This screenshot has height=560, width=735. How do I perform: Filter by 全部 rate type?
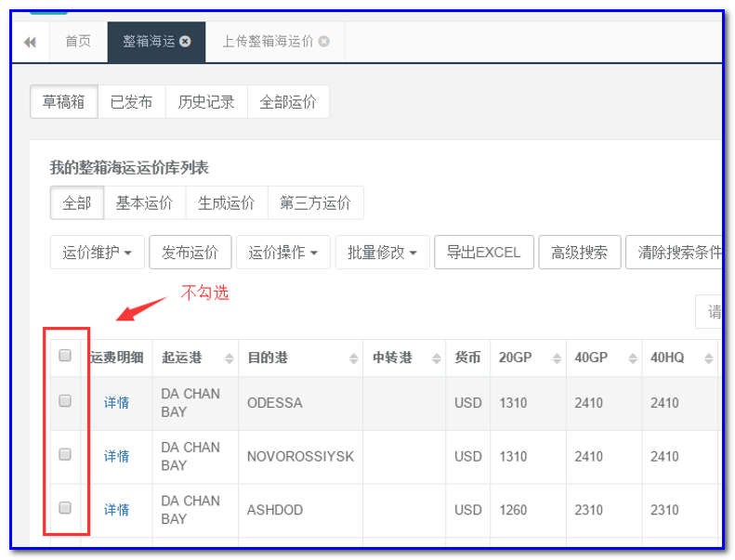(x=77, y=202)
